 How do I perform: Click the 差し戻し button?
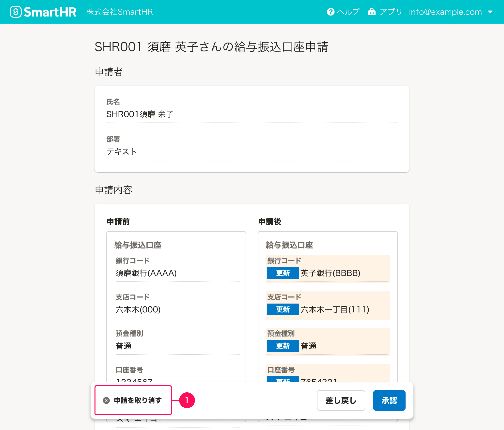click(341, 400)
